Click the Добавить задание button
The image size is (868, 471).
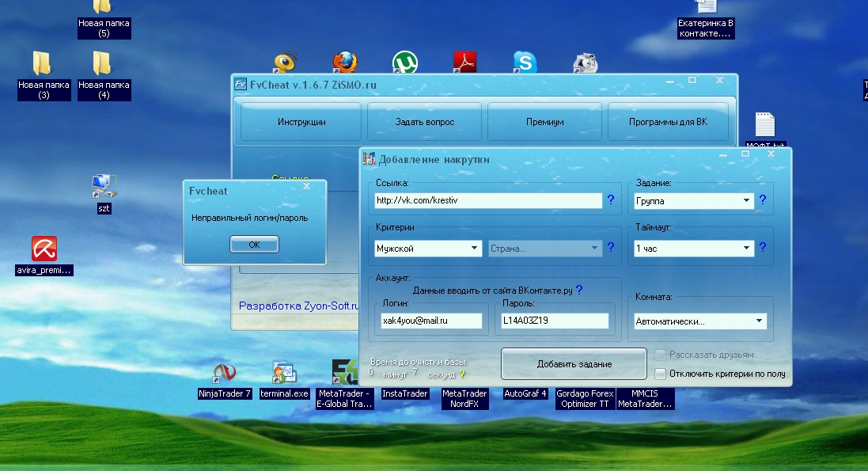tap(574, 364)
